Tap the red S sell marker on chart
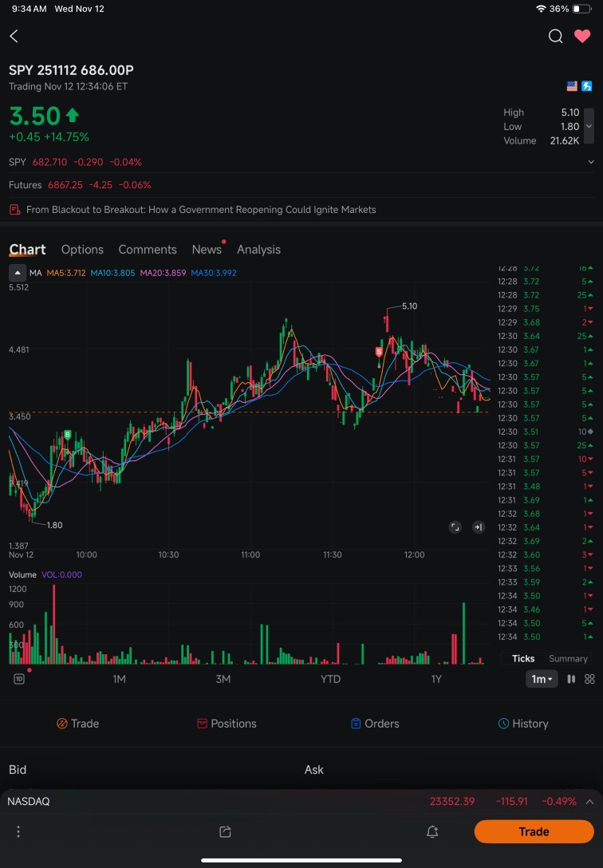 pos(379,352)
